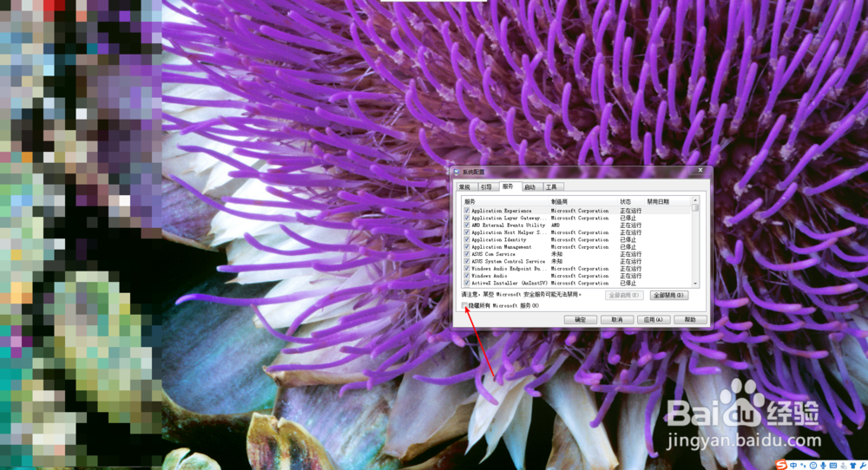
Task: Open Sogou account person icon
Action: [844, 465]
